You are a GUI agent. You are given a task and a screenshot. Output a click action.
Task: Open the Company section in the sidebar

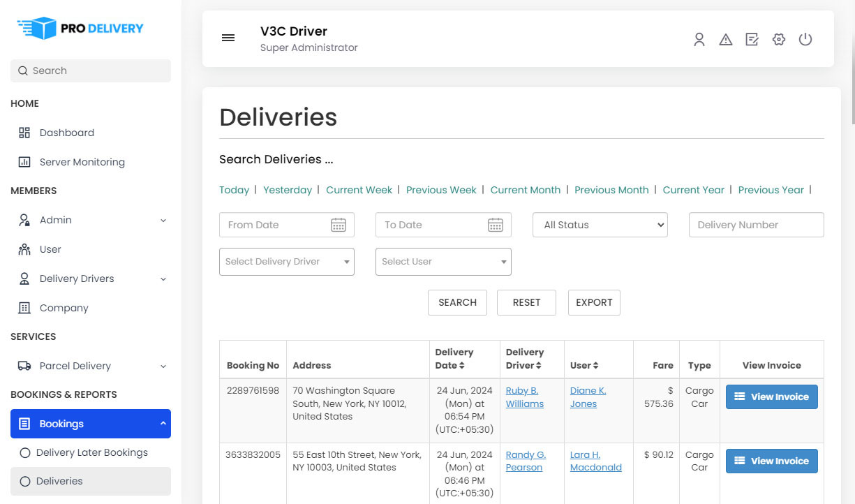click(64, 308)
